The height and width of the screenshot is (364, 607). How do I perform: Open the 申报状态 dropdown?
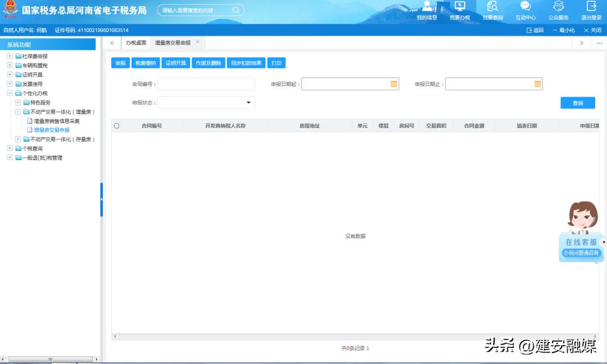click(x=248, y=102)
